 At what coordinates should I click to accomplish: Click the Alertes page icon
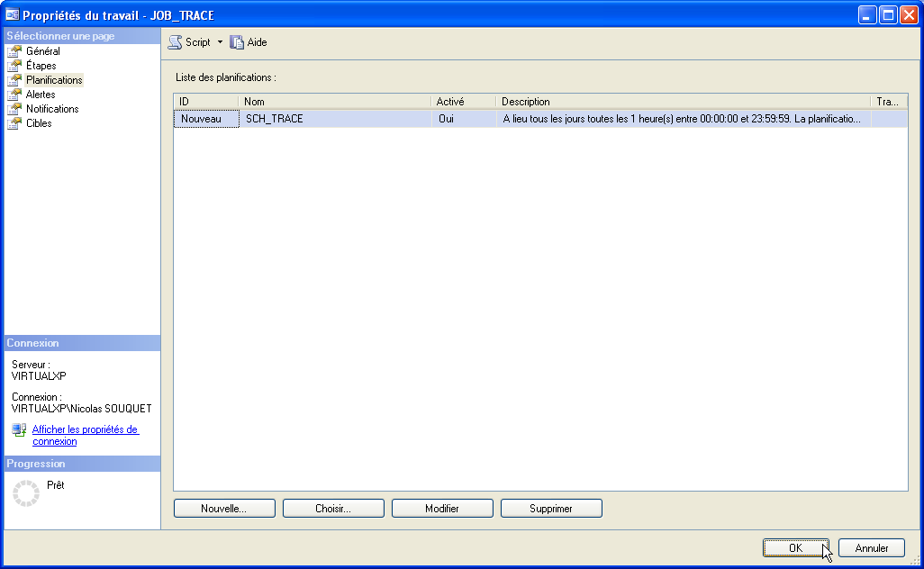[x=14, y=95]
